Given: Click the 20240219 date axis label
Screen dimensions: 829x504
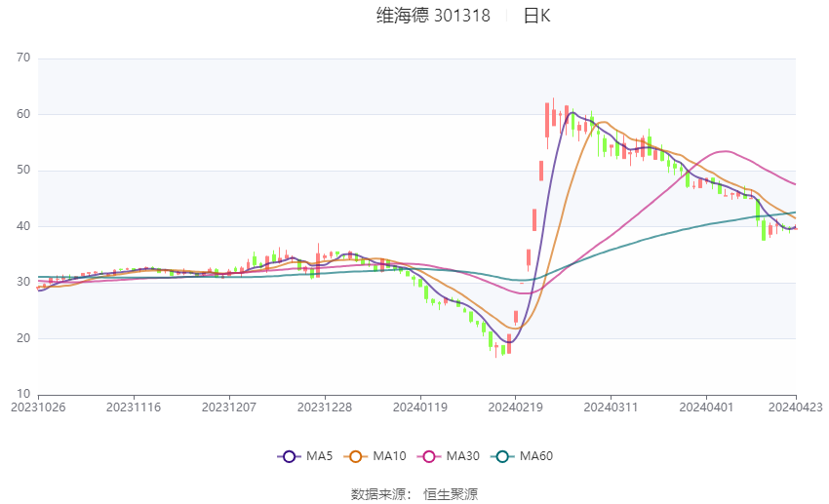Looking at the screenshot, I should point(516,407).
